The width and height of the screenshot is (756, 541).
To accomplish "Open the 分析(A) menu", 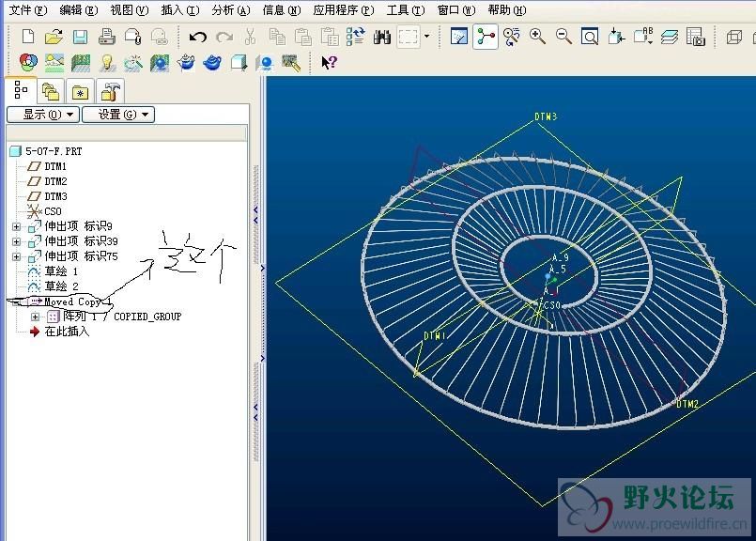I will 231,10.
